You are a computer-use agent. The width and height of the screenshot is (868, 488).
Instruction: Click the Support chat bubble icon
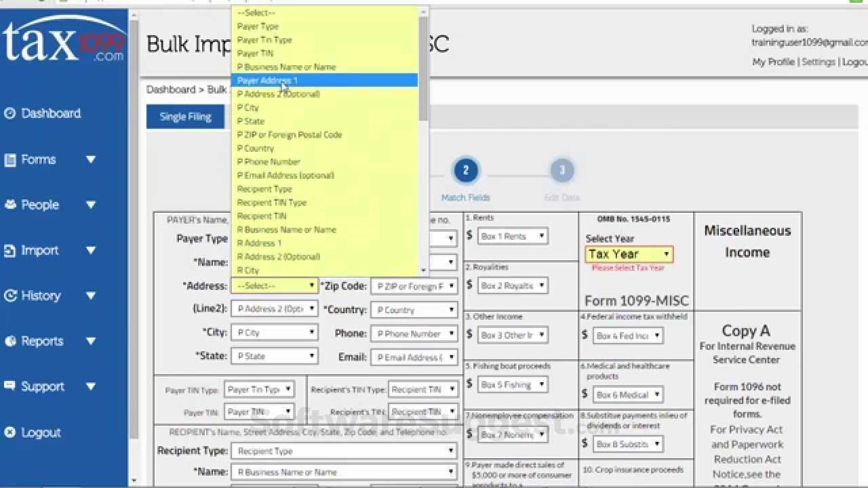pyautogui.click(x=9, y=386)
